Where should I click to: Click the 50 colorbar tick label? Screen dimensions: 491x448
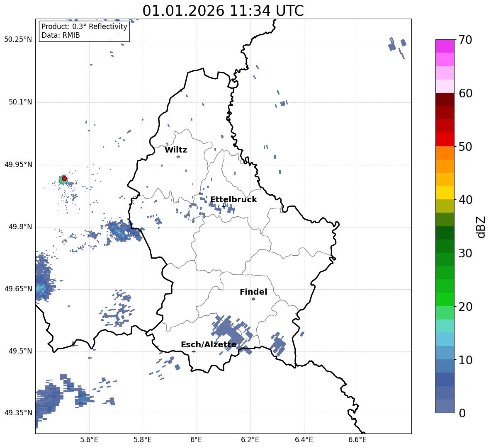[465, 147]
